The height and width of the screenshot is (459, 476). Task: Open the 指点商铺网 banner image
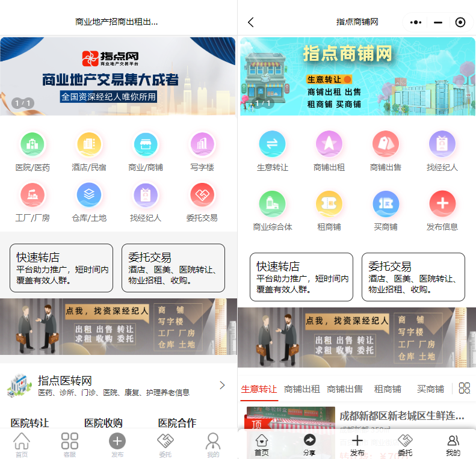click(357, 76)
